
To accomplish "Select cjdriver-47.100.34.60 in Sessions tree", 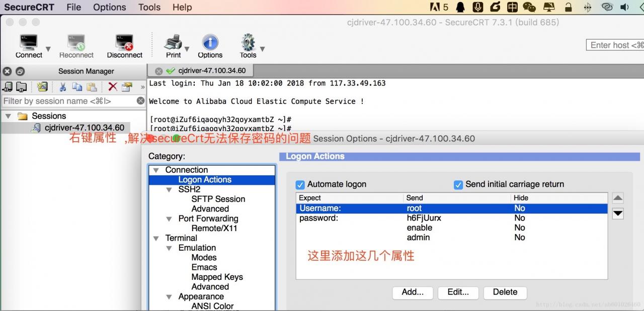I will coord(84,128).
